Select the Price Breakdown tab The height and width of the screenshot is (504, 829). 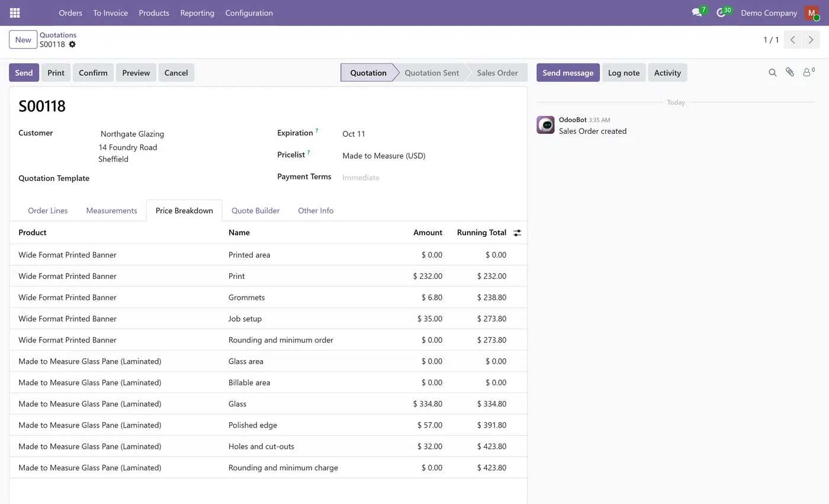(x=184, y=210)
